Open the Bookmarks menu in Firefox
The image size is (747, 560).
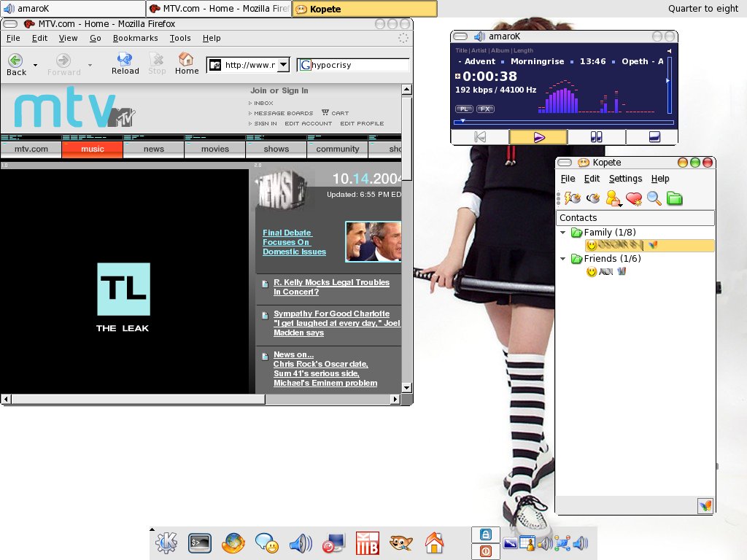click(135, 38)
